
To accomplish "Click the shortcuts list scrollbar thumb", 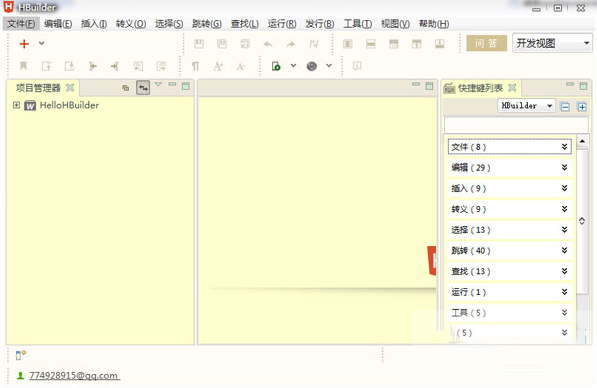I will [x=582, y=221].
